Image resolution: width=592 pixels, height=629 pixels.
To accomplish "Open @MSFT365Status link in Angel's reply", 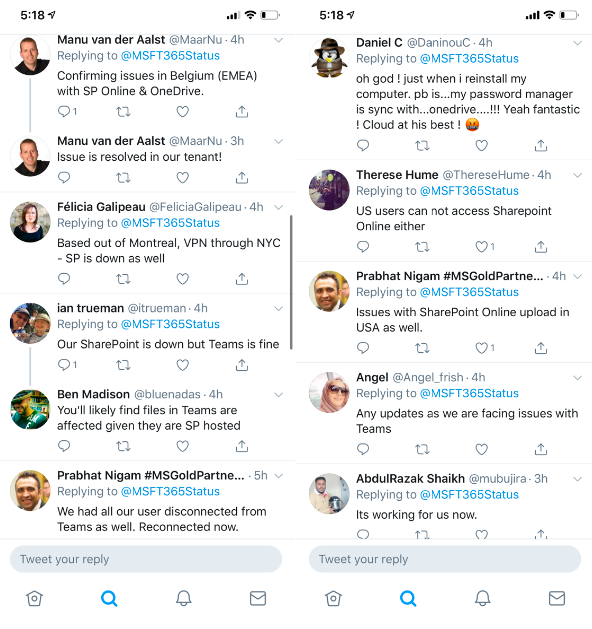I will pyautogui.click(x=469, y=394).
